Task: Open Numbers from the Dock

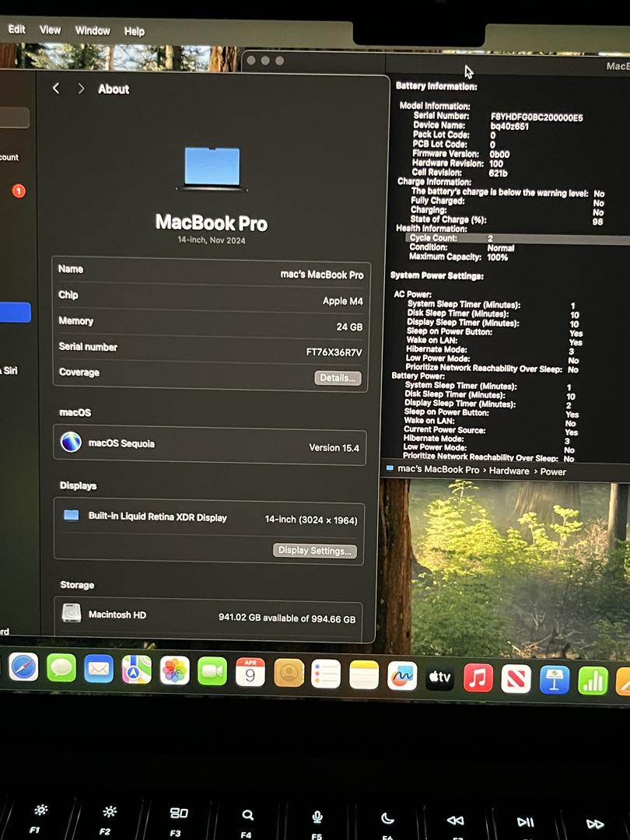Action: 593,681
